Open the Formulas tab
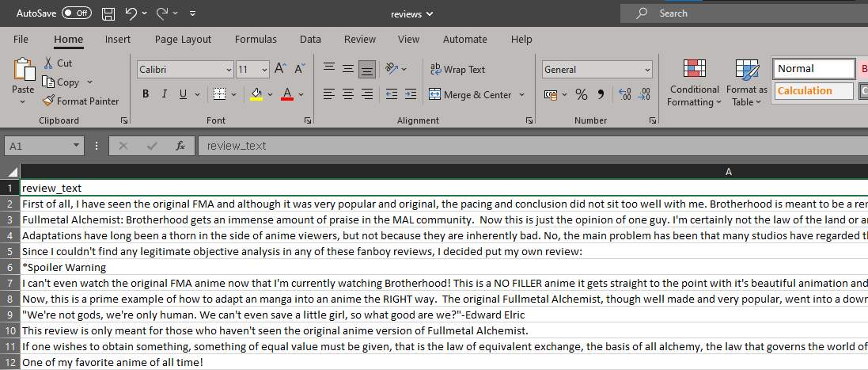The height and width of the screenshot is (370, 868). tap(256, 40)
